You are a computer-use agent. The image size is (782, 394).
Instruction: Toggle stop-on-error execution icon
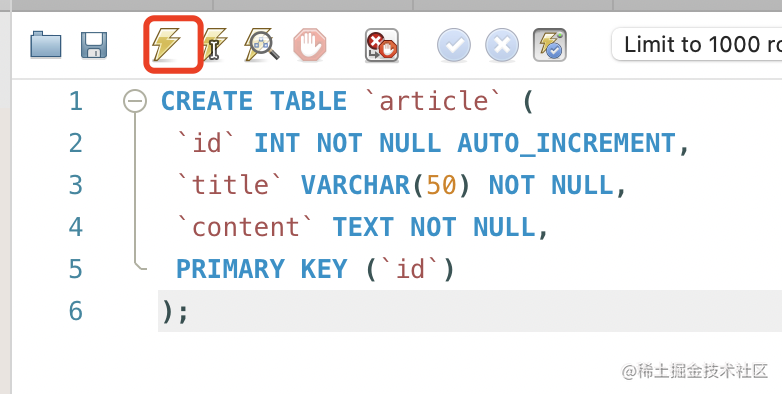(382, 45)
